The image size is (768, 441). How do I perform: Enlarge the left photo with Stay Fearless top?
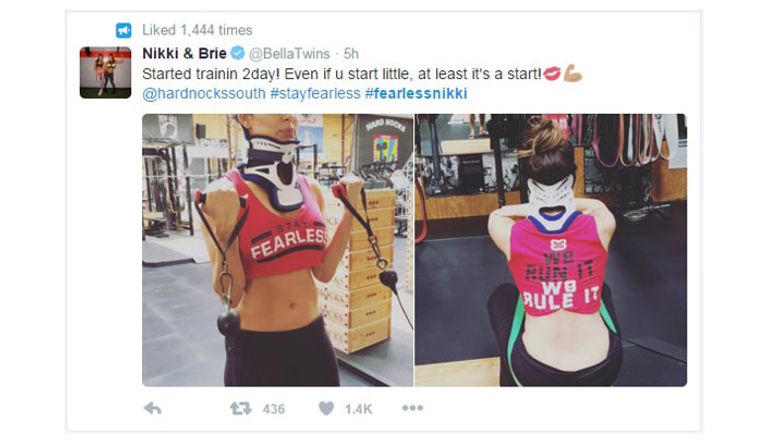tap(277, 250)
